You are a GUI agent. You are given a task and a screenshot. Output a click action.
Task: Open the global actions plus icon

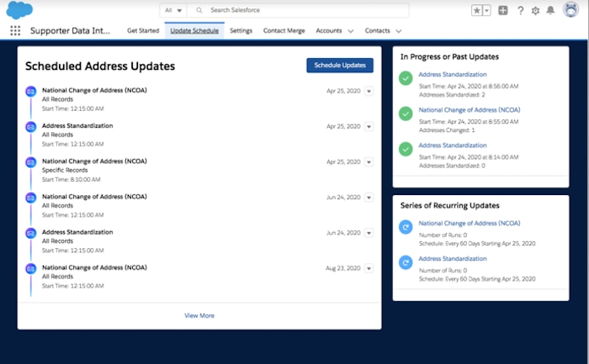[502, 11]
